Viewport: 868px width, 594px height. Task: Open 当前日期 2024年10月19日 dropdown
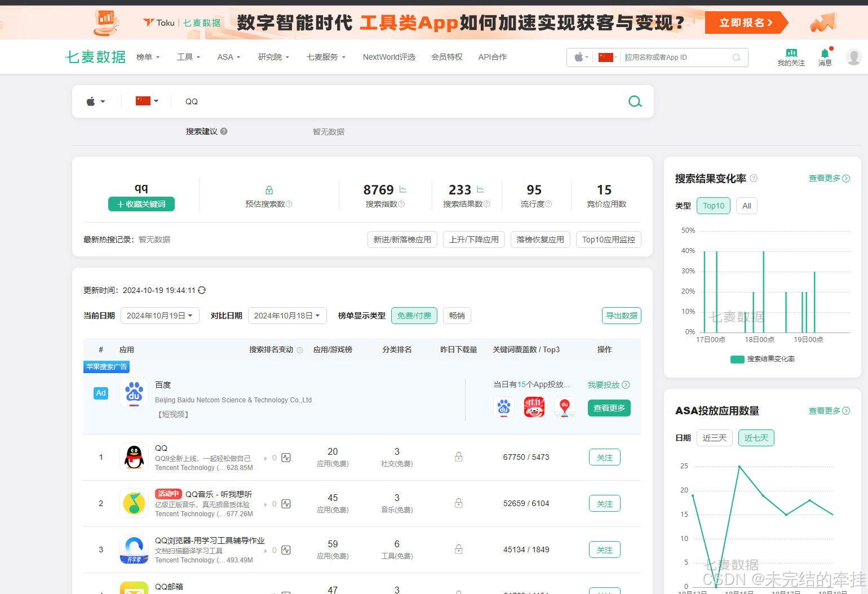click(160, 316)
